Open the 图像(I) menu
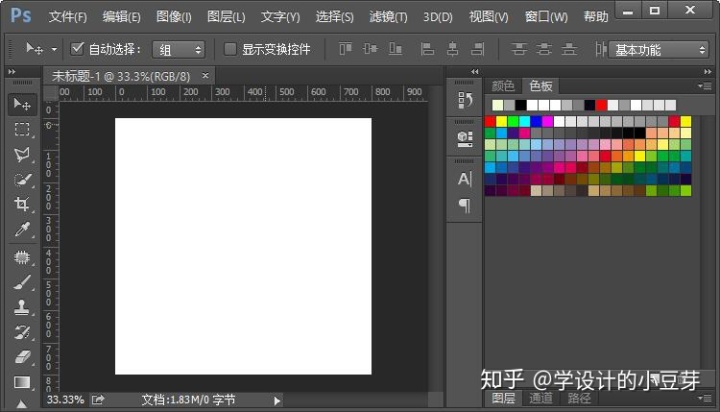Image resolution: width=720 pixels, height=412 pixels. click(x=174, y=17)
